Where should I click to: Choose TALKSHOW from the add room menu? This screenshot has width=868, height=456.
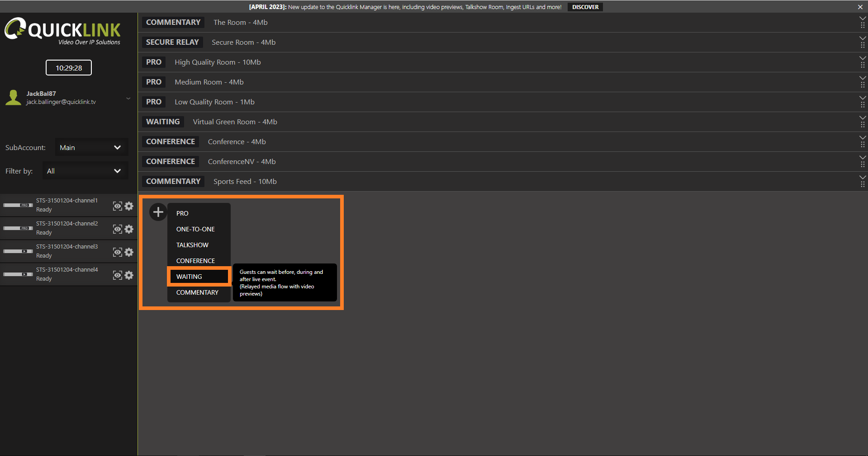coord(199,245)
